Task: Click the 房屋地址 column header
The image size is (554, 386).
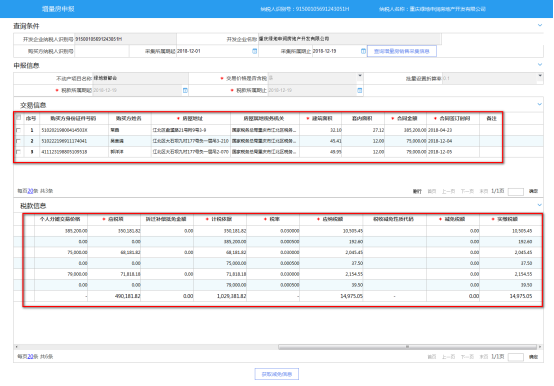Action: (192, 119)
